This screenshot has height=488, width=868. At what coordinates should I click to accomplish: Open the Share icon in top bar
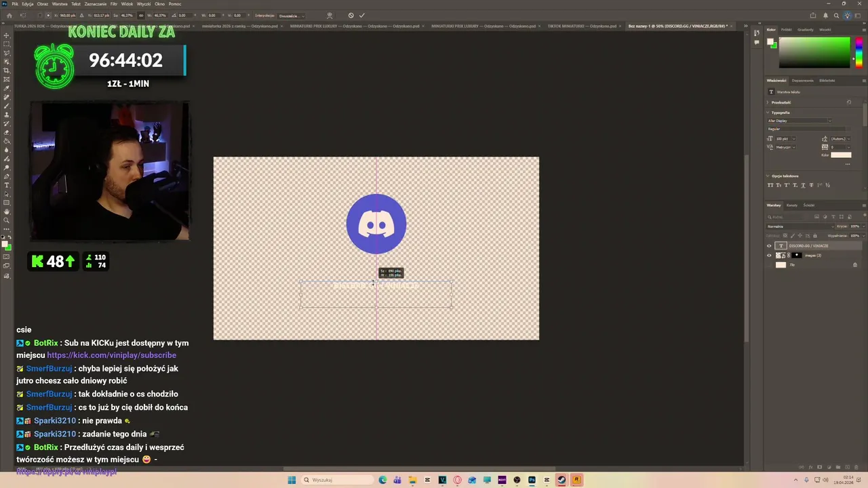click(813, 15)
